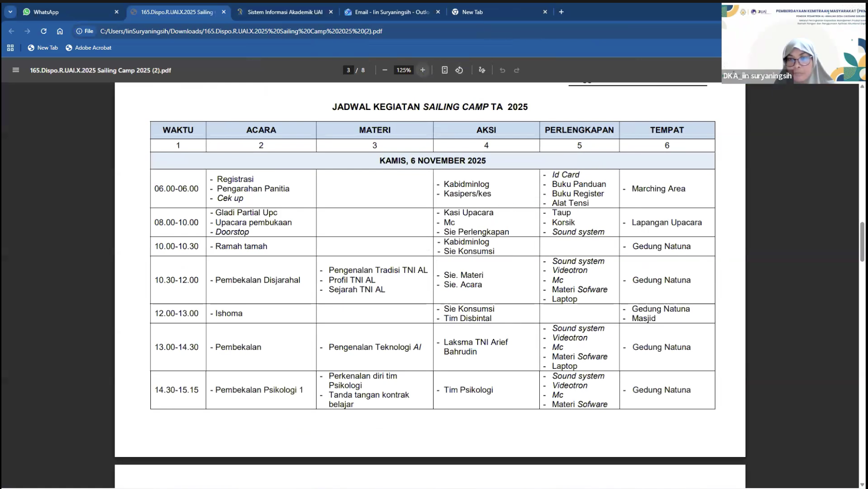Image resolution: width=868 pixels, height=489 pixels.
Task: Go to the browser home page
Action: coord(60,31)
